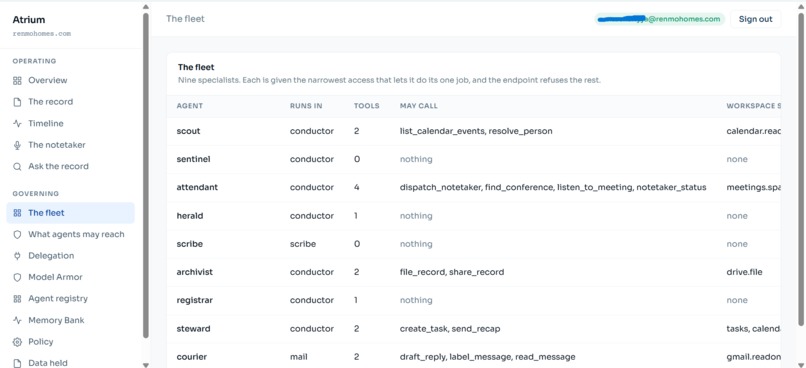Open the Policy page
Image resolution: width=806 pixels, height=368 pixels.
coord(41,342)
